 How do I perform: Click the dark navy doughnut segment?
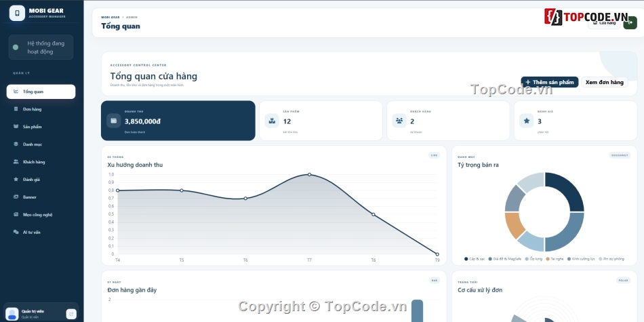pos(567,189)
